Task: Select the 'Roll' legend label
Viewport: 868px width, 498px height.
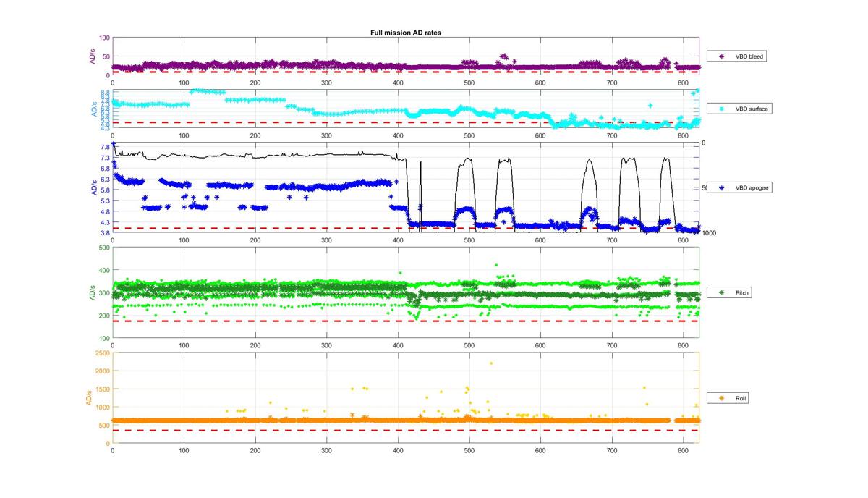Action: click(x=741, y=398)
